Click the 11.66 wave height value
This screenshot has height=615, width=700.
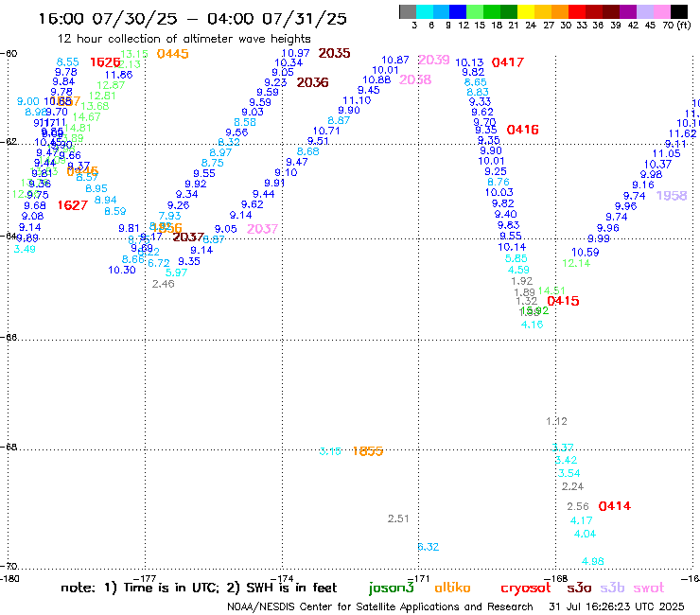(x=119, y=75)
